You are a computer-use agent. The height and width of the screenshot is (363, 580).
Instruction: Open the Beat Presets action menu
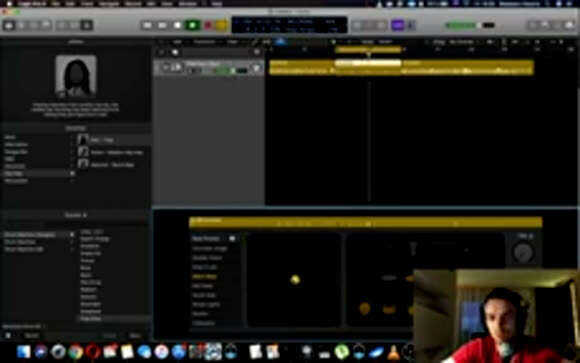(x=232, y=239)
